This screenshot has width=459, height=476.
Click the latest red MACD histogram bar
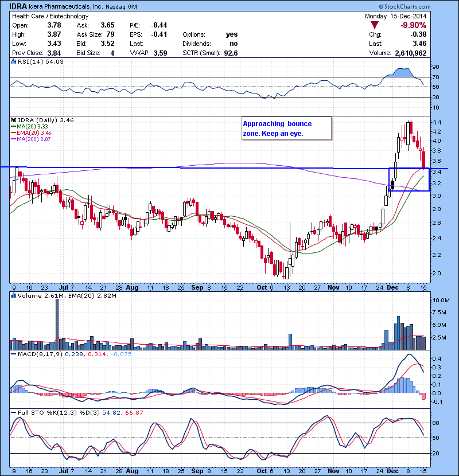coord(424,396)
